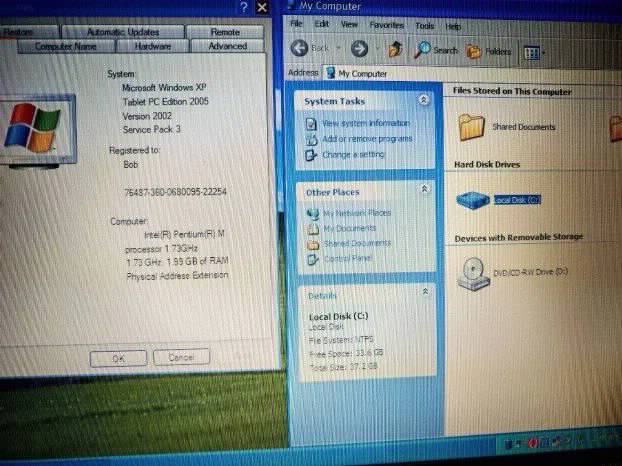Click the My Network Places icon

(313, 213)
